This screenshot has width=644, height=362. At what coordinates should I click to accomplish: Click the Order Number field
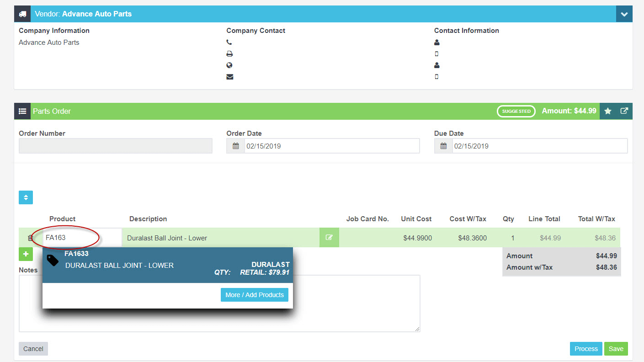tap(116, 146)
